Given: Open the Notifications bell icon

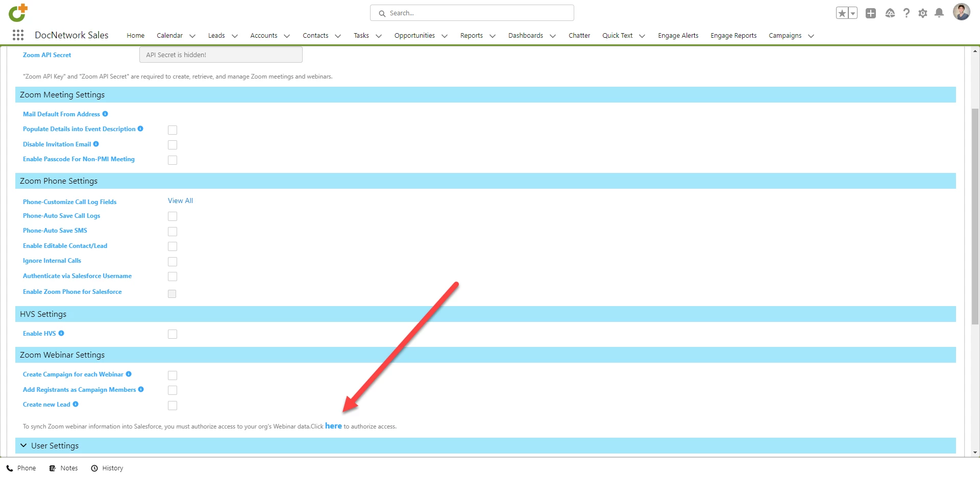Looking at the screenshot, I should point(939,13).
